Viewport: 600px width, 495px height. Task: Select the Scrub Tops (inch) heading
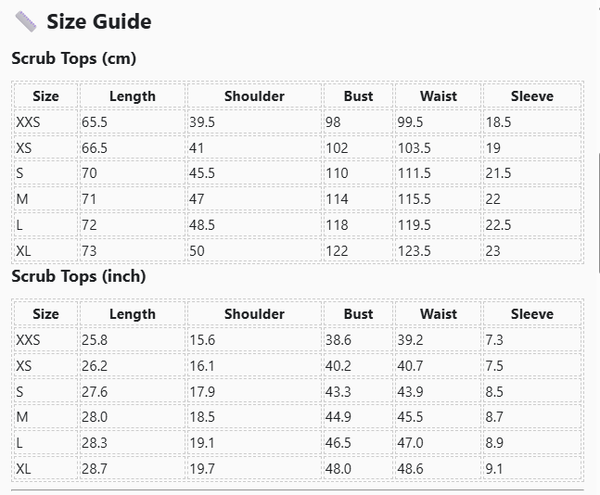[78, 275]
